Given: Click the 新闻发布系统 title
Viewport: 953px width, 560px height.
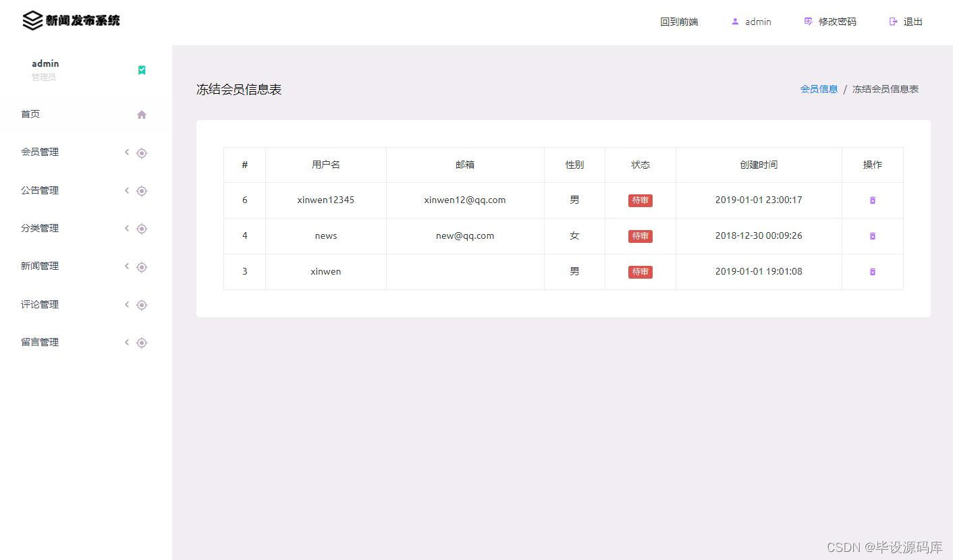Looking at the screenshot, I should coord(82,20).
